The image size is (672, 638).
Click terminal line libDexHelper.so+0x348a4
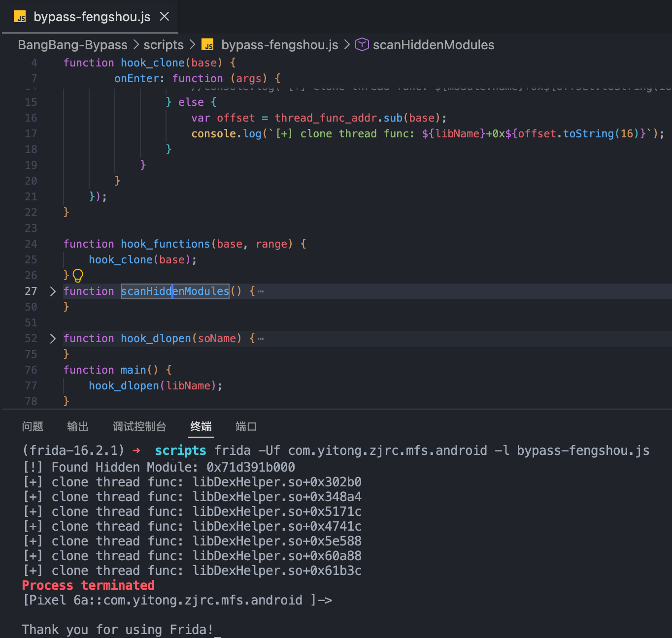pos(192,497)
